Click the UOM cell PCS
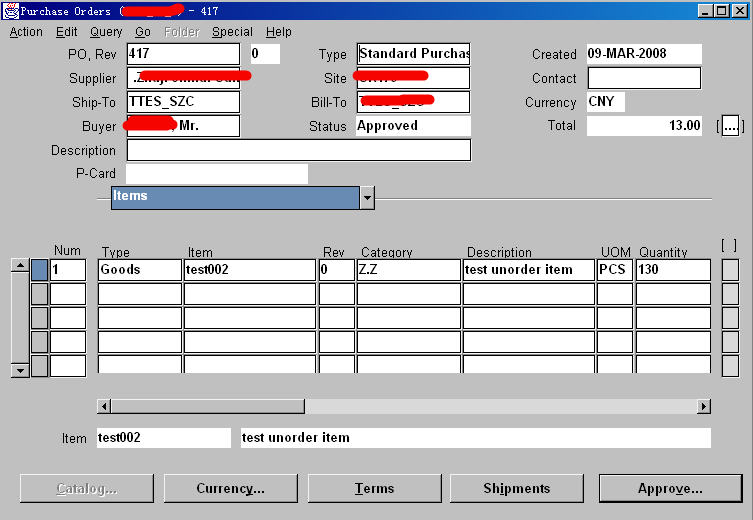The height and width of the screenshot is (520, 753). (615, 270)
